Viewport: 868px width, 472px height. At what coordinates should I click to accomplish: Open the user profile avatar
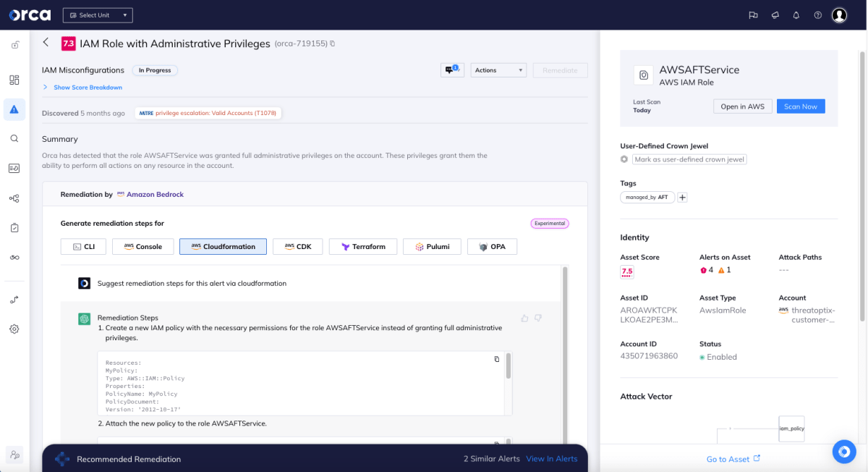click(839, 15)
